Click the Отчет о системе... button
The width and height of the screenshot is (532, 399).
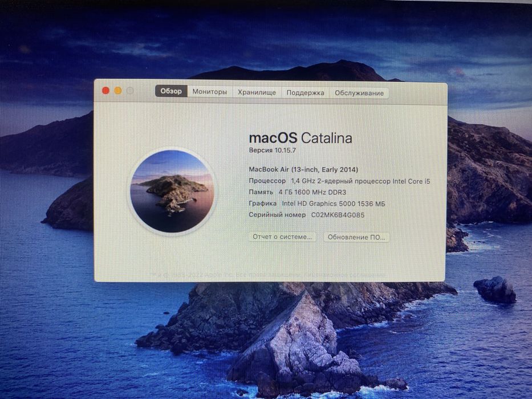(x=282, y=237)
